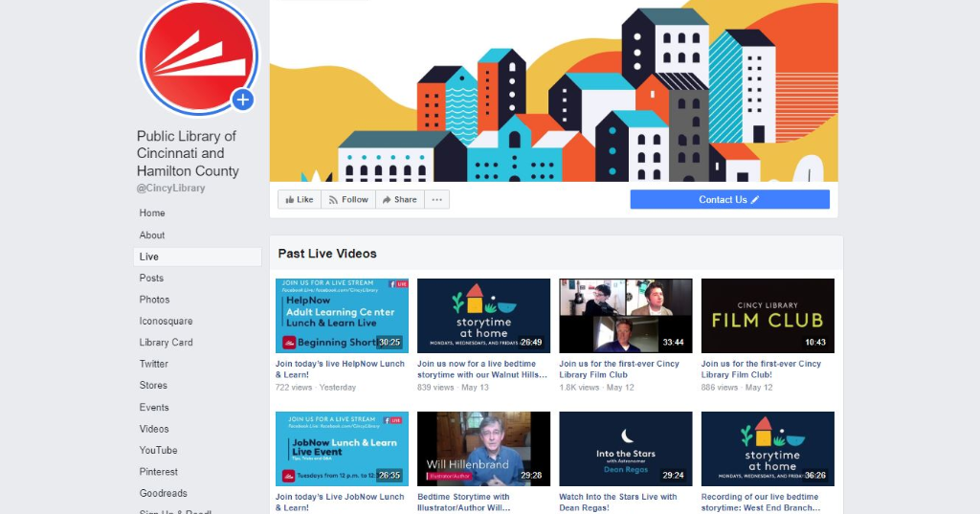The height and width of the screenshot is (514, 980).
Task: Click the Public Library of Cincinnati page name
Action: [x=188, y=154]
